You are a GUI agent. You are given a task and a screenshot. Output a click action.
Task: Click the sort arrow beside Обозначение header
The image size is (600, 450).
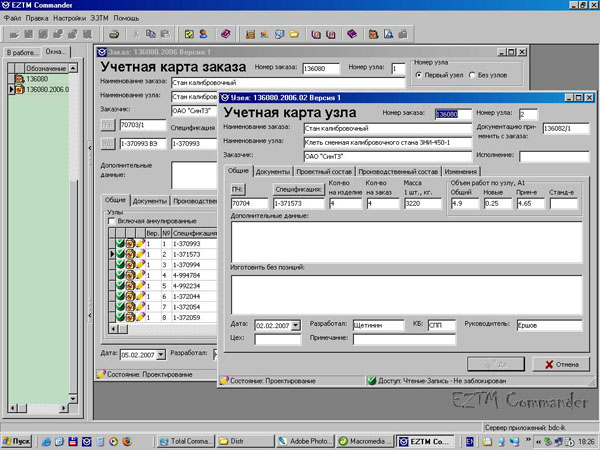(73, 68)
